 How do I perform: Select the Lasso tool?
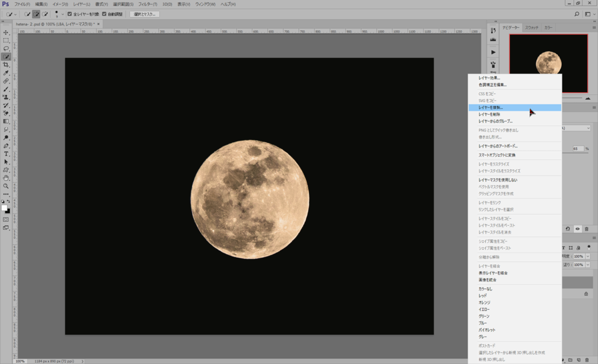click(6, 49)
